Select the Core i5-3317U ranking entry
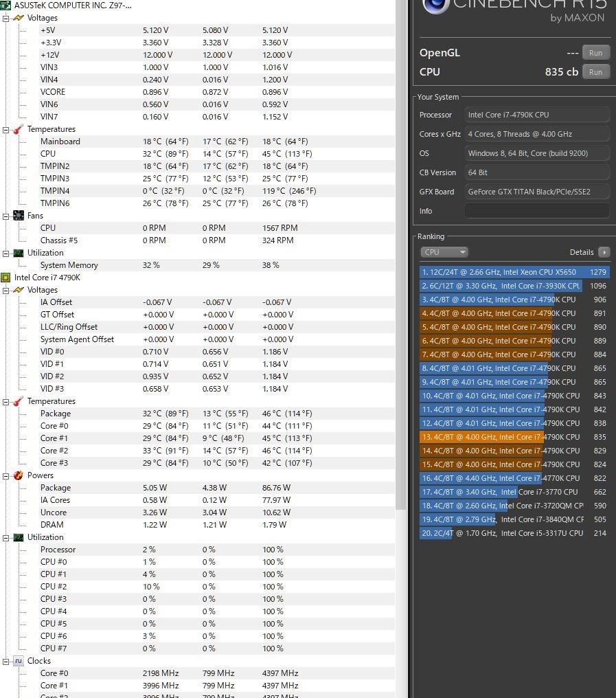 (514, 533)
